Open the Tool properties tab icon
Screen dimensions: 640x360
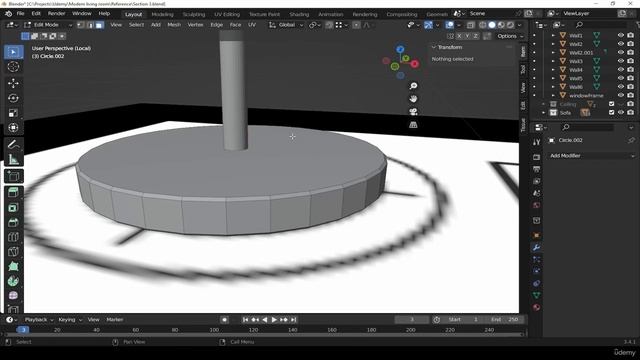[536, 142]
